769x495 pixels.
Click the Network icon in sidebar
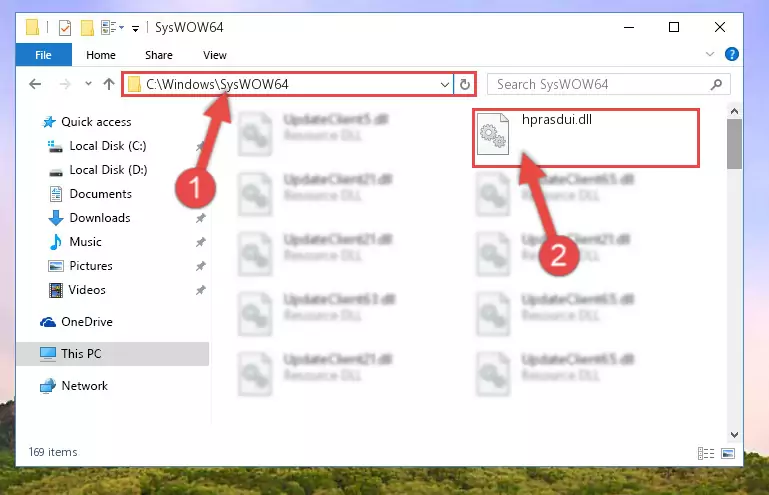48,386
